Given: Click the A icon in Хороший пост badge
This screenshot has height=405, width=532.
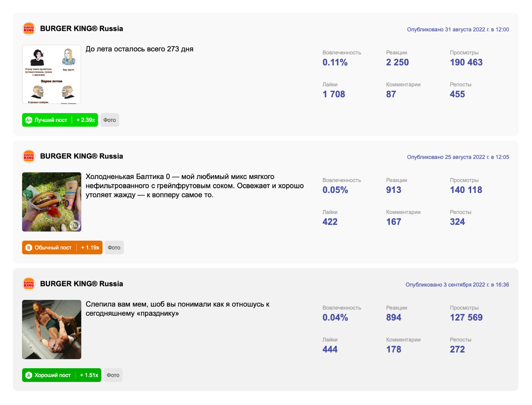Looking at the screenshot, I should [29, 375].
